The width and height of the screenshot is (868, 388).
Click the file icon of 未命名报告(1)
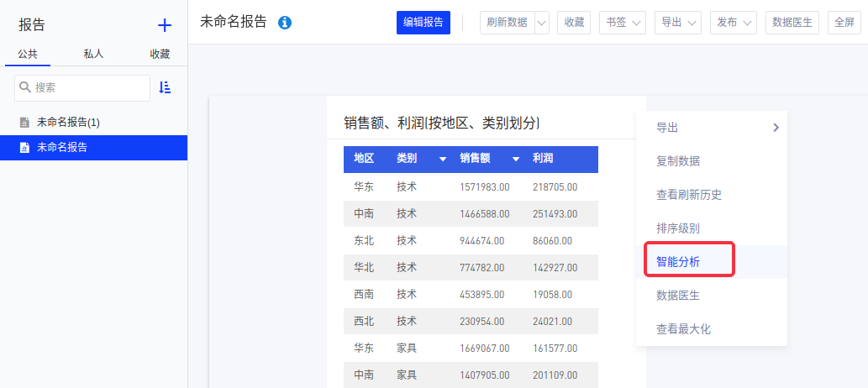point(24,123)
